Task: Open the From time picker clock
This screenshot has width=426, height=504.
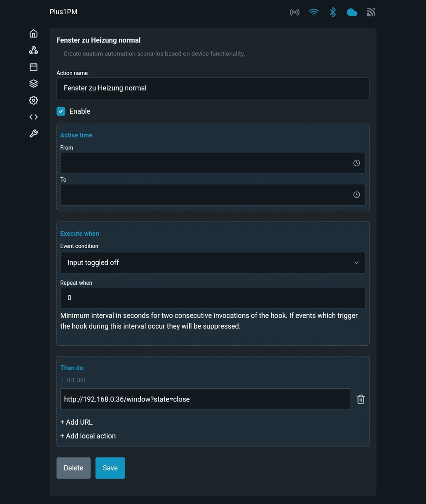Action: click(356, 163)
